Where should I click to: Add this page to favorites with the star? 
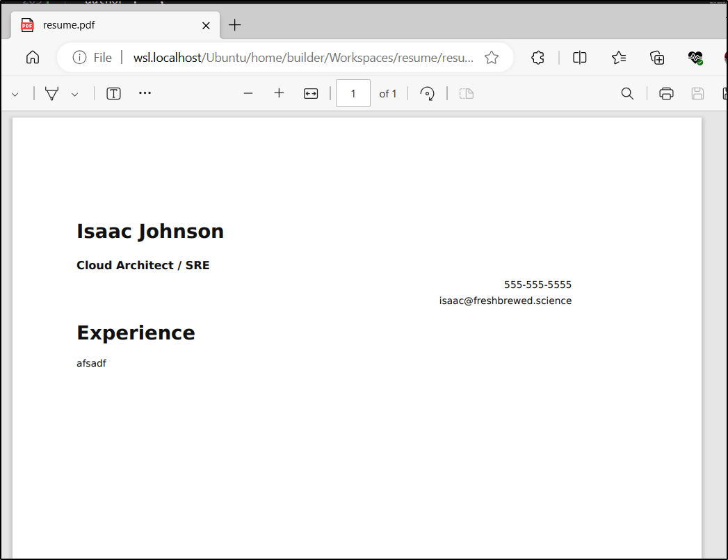[491, 58]
